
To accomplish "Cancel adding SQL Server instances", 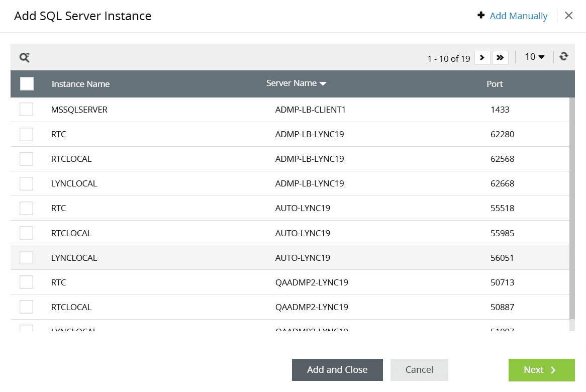I will [x=419, y=369].
